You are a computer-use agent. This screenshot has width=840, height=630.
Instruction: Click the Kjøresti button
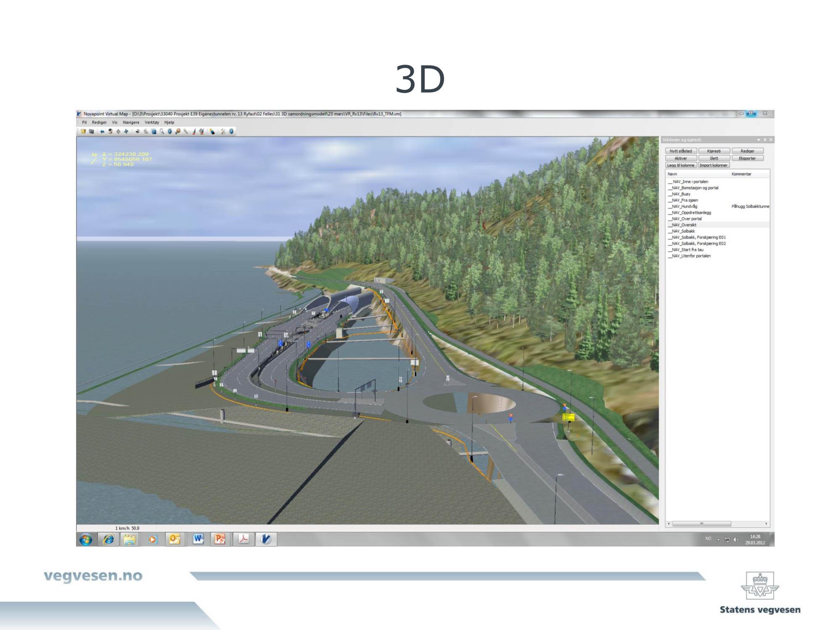tap(714, 151)
